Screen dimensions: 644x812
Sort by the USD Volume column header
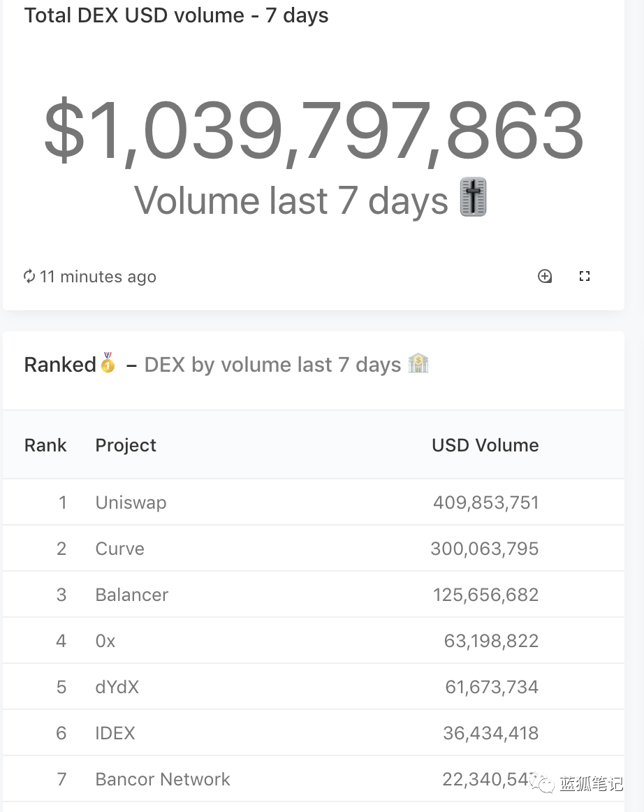[x=485, y=445]
